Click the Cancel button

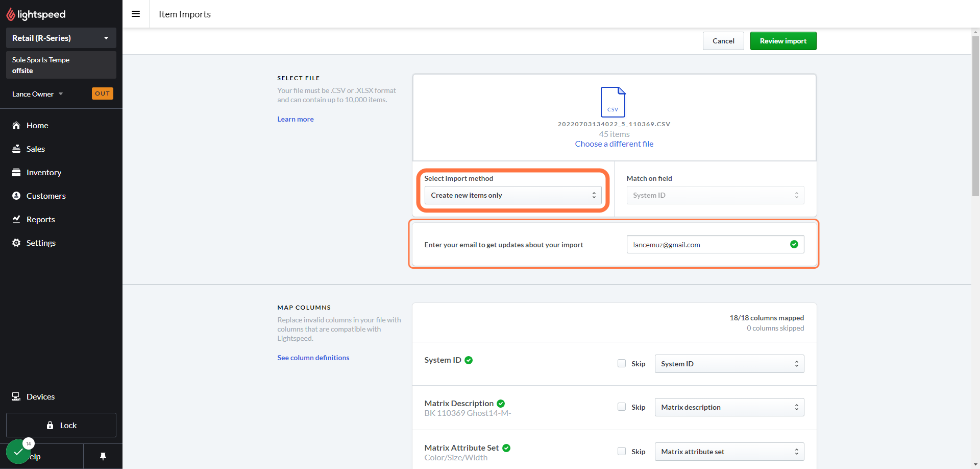723,41
